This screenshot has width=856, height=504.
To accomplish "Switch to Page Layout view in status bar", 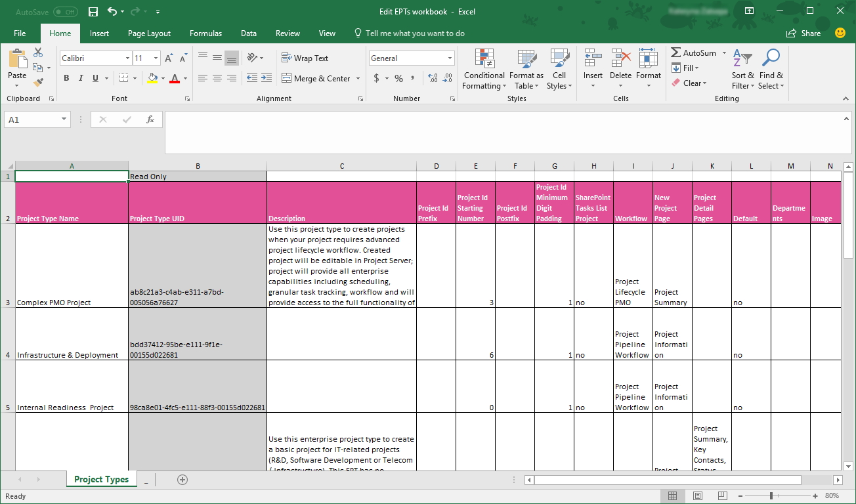I will coord(698,495).
